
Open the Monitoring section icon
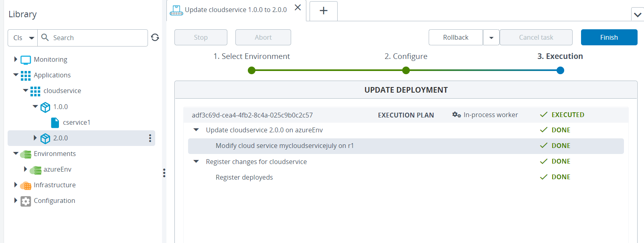pyautogui.click(x=25, y=59)
